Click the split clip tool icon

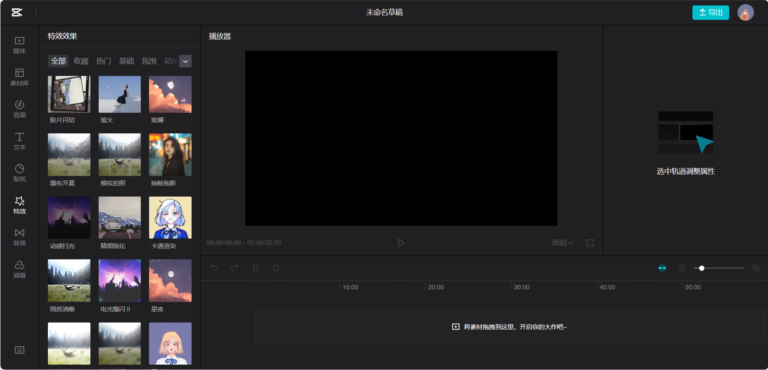coord(255,268)
